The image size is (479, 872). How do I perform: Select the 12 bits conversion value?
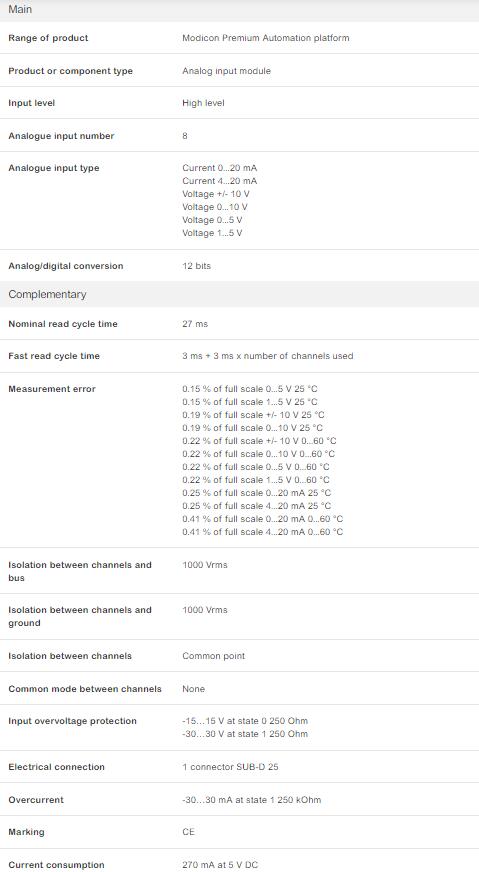coord(196,266)
